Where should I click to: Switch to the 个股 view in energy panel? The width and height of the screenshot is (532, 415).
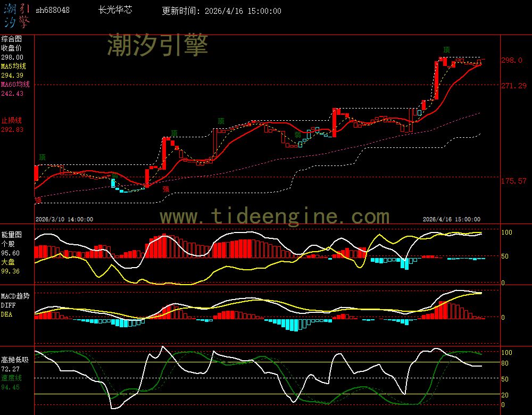(7, 244)
